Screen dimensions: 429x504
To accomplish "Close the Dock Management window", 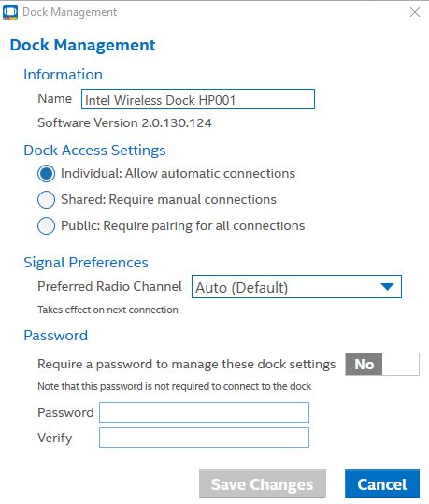I will (x=415, y=12).
